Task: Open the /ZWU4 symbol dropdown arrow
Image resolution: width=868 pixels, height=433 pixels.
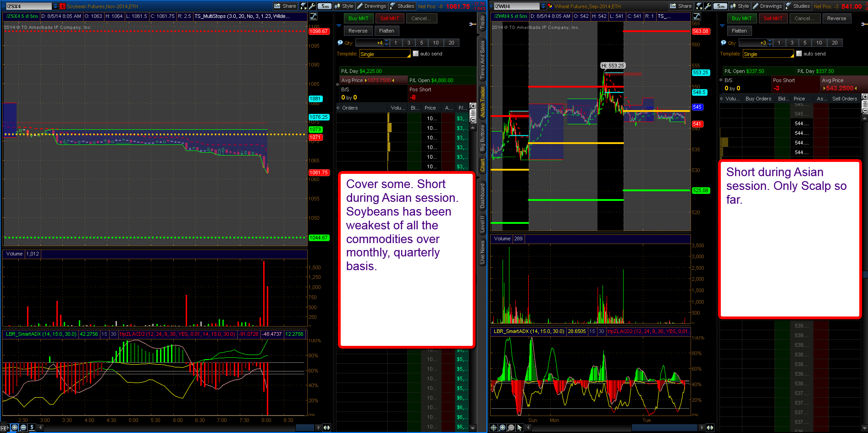Action: [x=543, y=6]
